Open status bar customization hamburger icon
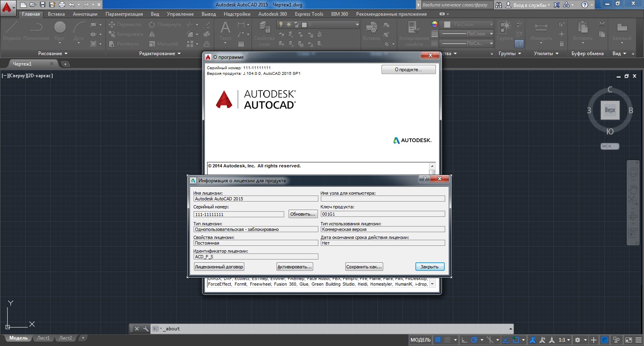The image size is (644, 346). point(638,340)
